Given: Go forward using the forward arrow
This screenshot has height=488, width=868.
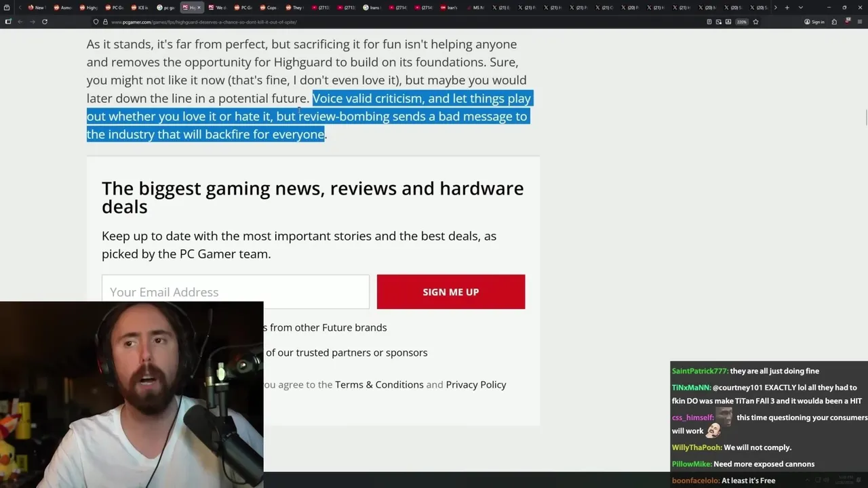Looking at the screenshot, I should pyautogui.click(x=32, y=22).
